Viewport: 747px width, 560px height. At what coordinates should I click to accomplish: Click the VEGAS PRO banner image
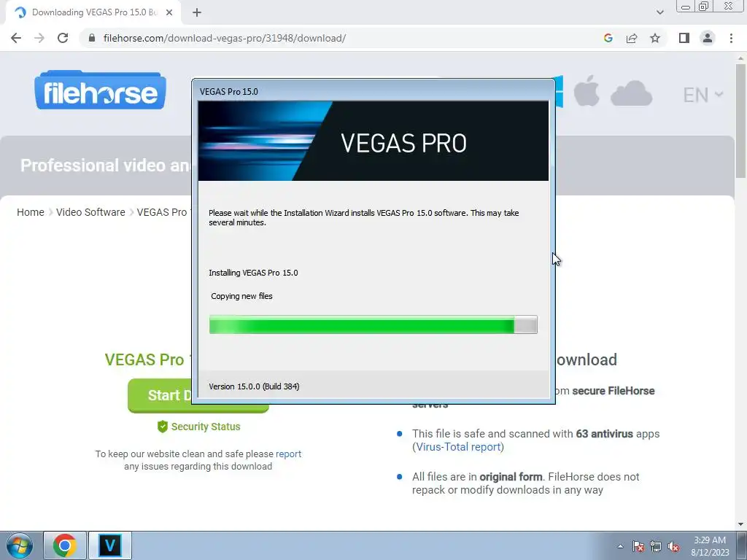tap(373, 141)
